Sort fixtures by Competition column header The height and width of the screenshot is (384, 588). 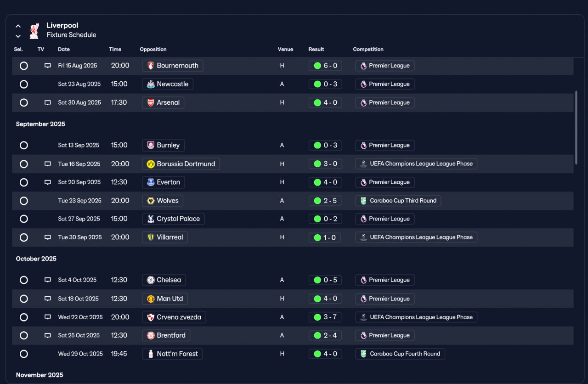point(368,49)
